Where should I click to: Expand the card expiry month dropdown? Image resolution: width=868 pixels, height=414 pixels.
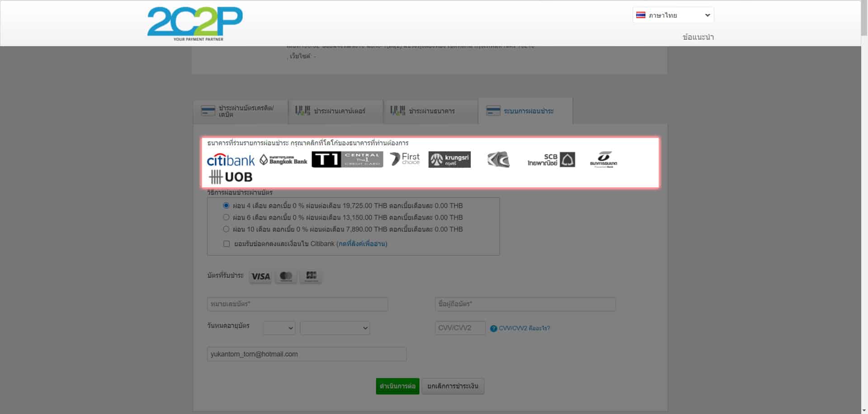[x=279, y=328]
